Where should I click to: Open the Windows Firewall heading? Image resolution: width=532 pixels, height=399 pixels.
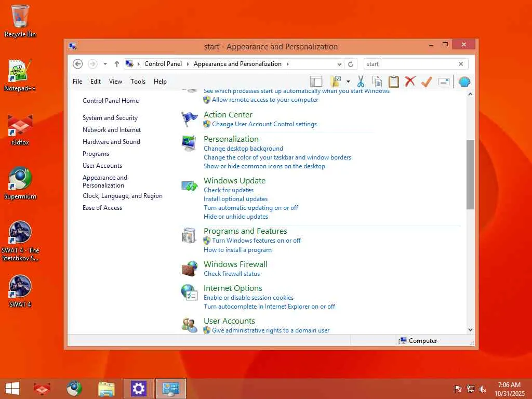pyautogui.click(x=235, y=264)
